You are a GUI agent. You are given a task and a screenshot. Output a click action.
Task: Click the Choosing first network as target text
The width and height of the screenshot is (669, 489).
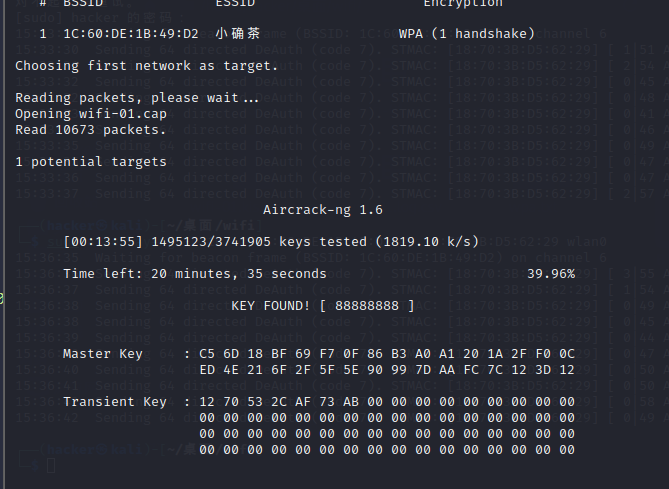coord(146,66)
